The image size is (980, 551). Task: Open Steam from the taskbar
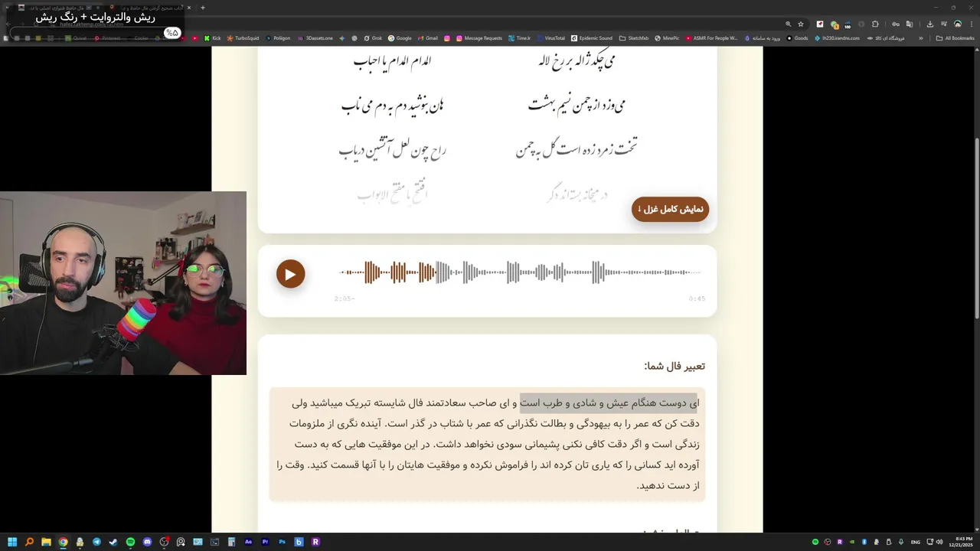click(113, 542)
